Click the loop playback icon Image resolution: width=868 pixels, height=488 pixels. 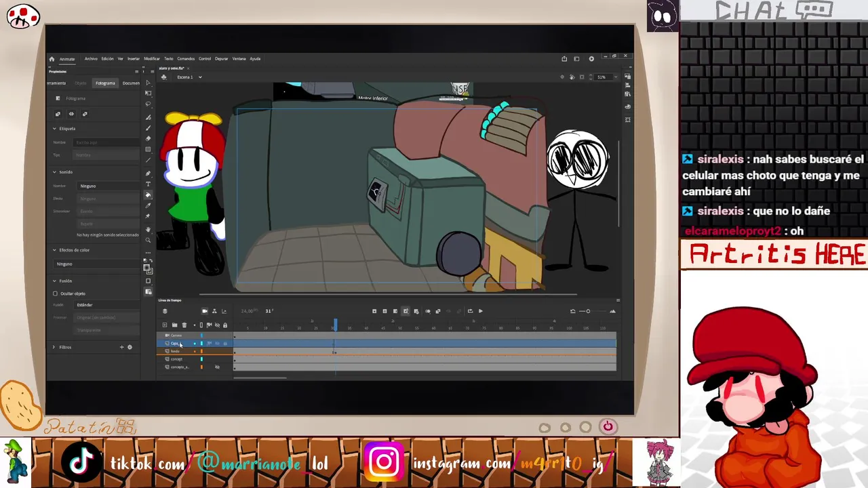coord(470,311)
